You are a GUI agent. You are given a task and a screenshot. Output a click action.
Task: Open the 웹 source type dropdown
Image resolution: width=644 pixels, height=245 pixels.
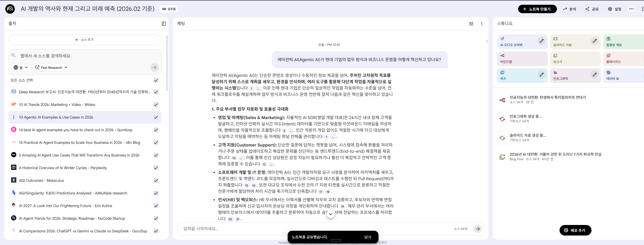[21, 67]
